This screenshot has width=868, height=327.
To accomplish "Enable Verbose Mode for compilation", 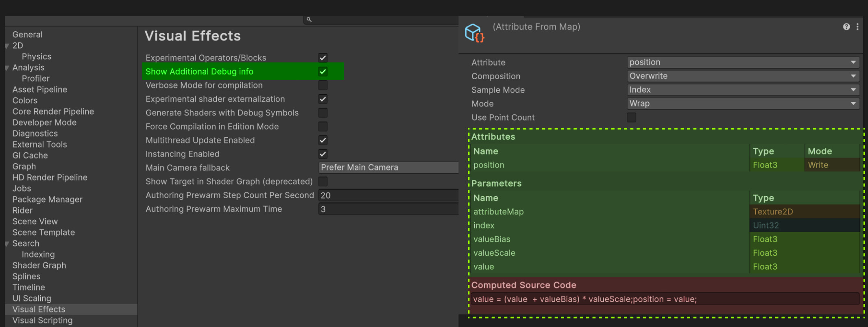I will tap(323, 85).
